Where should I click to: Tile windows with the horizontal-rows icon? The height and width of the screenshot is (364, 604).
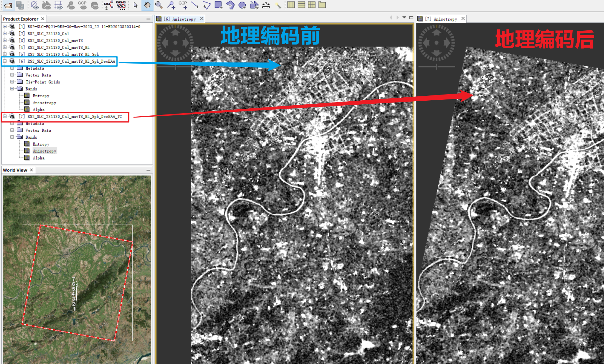(x=301, y=5)
